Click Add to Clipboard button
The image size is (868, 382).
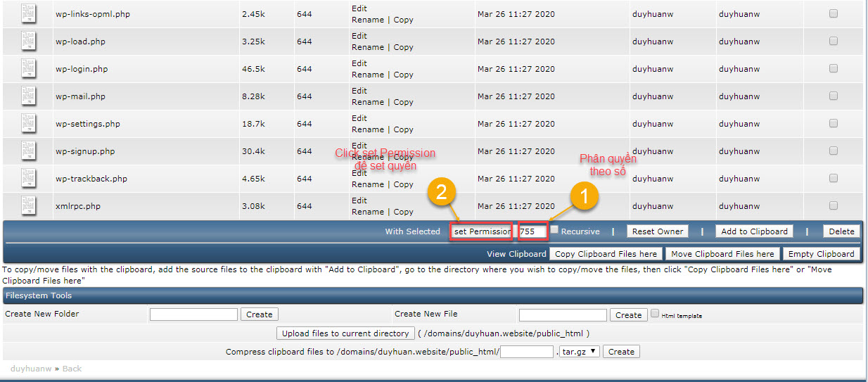tap(754, 231)
